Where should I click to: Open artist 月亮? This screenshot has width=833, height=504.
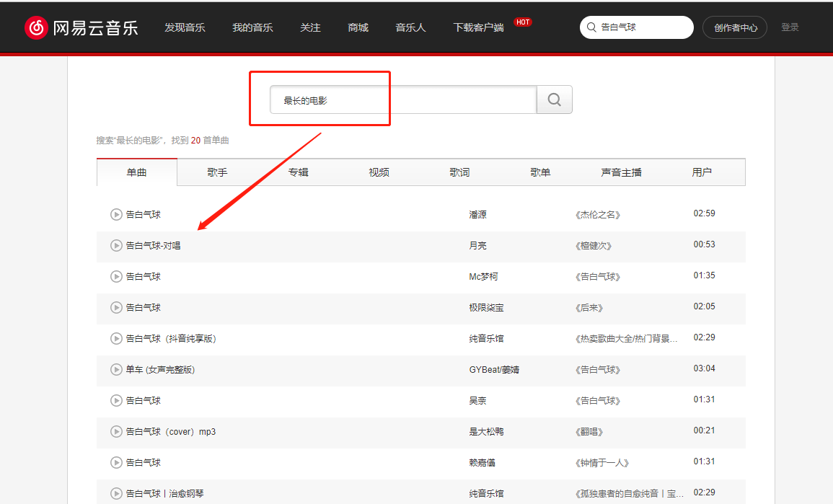coord(477,245)
